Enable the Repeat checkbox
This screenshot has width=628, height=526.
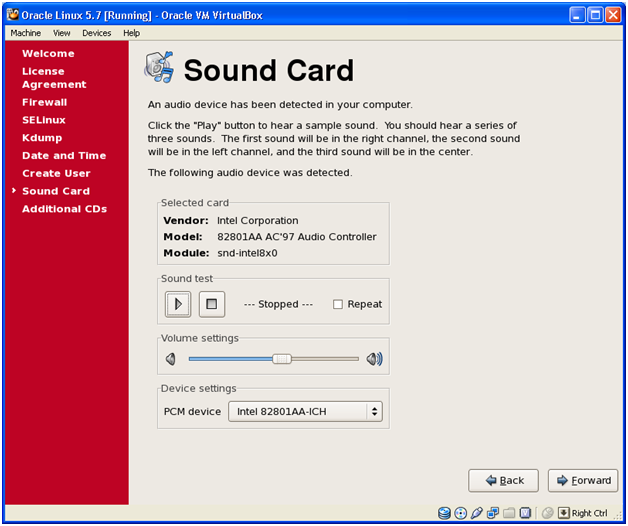(x=338, y=304)
